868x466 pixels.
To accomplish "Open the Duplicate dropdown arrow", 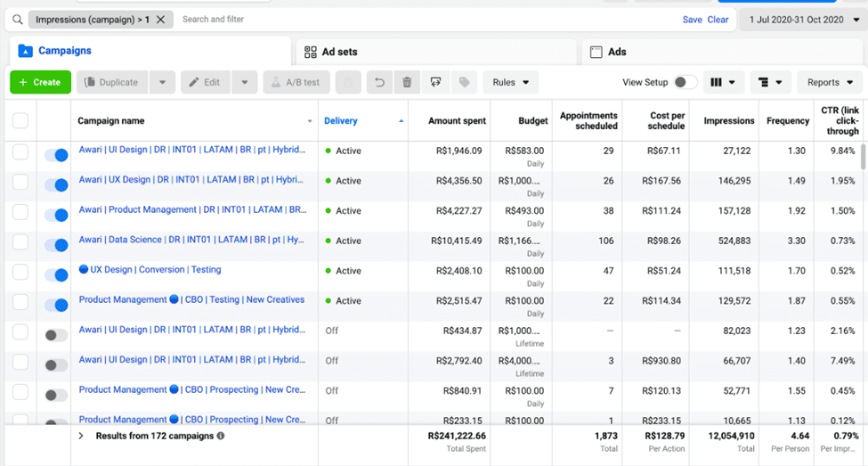I will (x=162, y=82).
